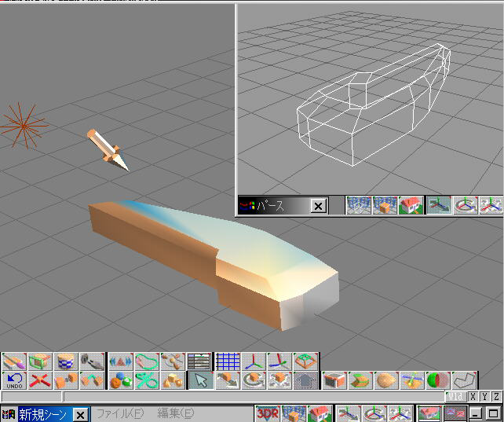This screenshot has height=422, width=504.
Task: Click wireframe render icon in パース window
Action: [x=359, y=205]
